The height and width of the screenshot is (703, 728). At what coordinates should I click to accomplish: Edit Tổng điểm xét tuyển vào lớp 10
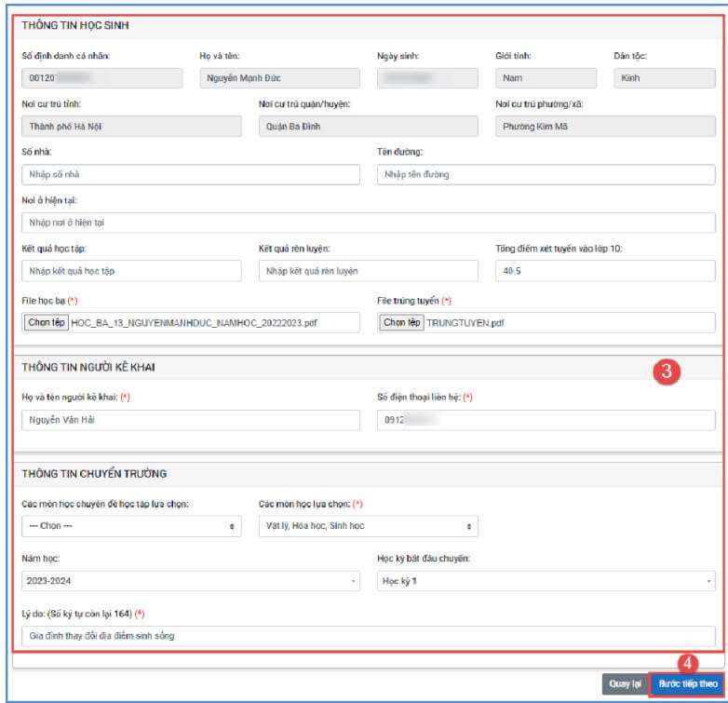coord(605,271)
